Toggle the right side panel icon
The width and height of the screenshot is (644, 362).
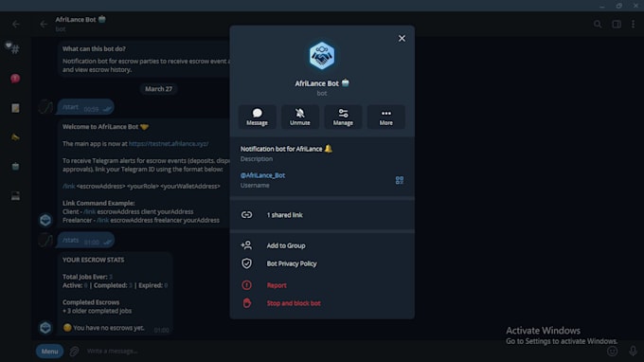tap(617, 25)
